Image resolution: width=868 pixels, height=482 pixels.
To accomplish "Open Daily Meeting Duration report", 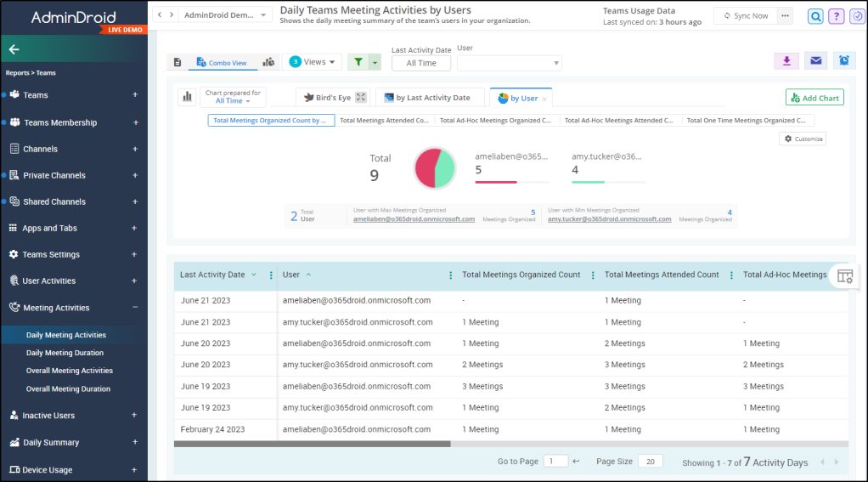I will 65,353.
